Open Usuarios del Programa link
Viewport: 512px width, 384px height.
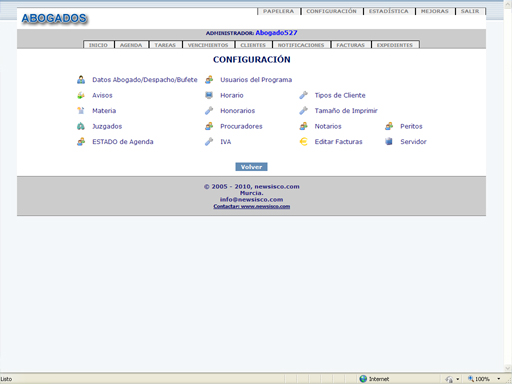256,80
